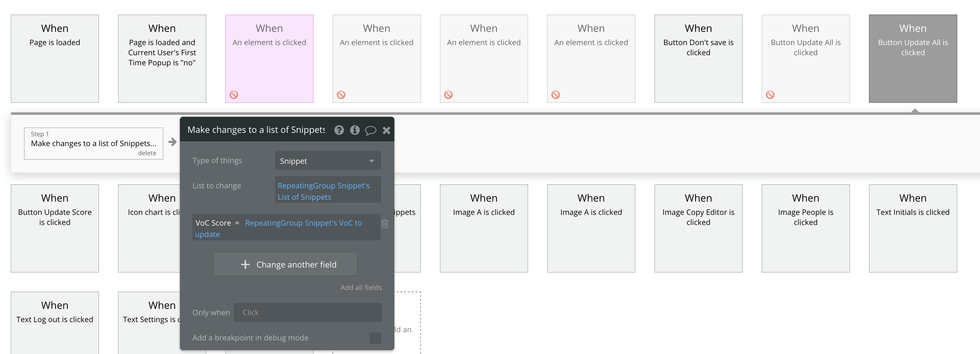This screenshot has height=354, width=980.
Task: Click the Change another field button
Action: (x=285, y=264)
